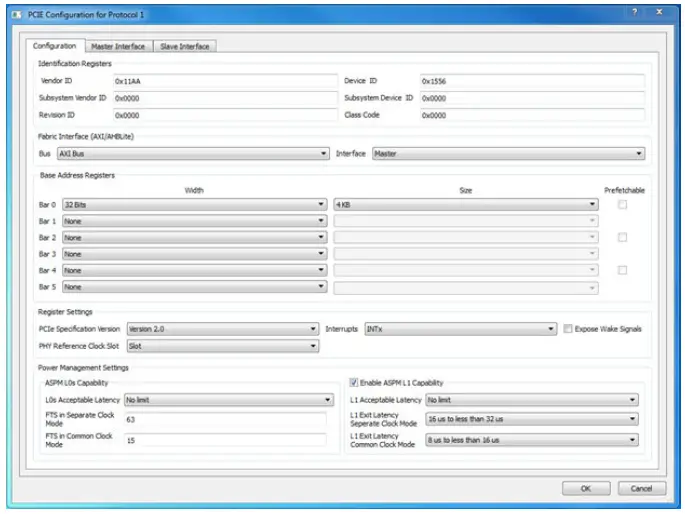This screenshot has height=514, width=685.
Task: Open the Bar 3 width dropdown
Action: tap(194, 254)
